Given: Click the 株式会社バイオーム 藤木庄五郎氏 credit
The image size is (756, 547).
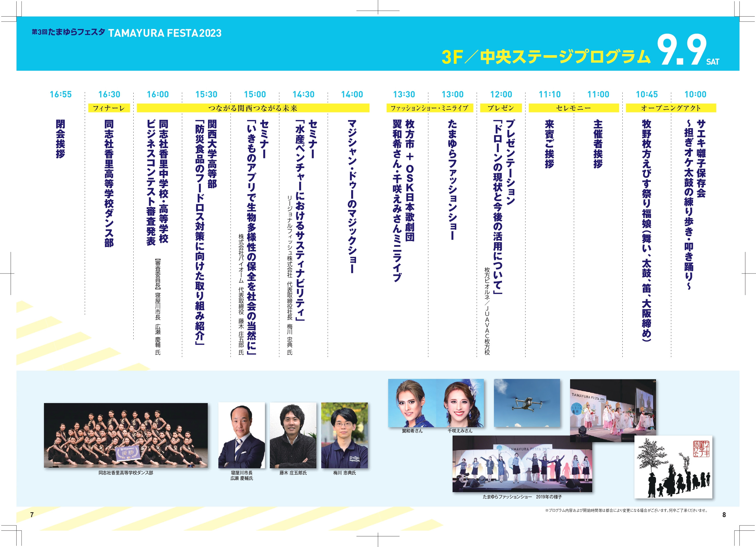Looking at the screenshot, I should coord(241,294).
